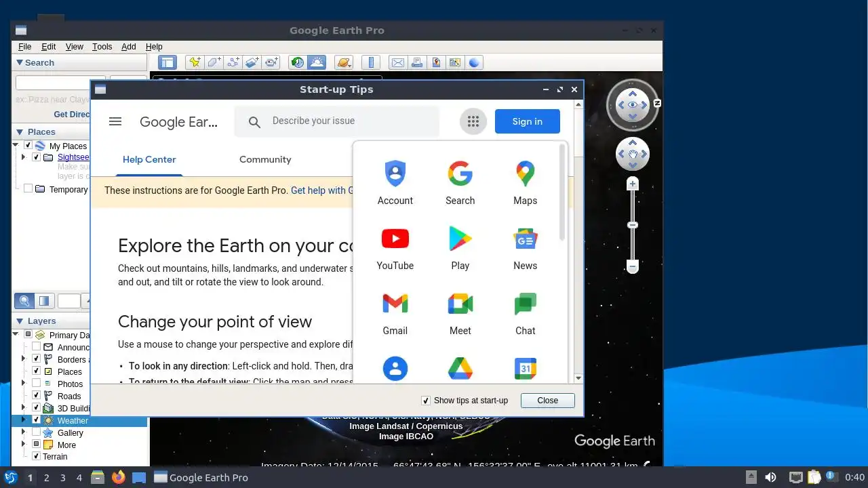Add a polygon using the toolbar
Screen dimensions: 868x488
[214, 62]
